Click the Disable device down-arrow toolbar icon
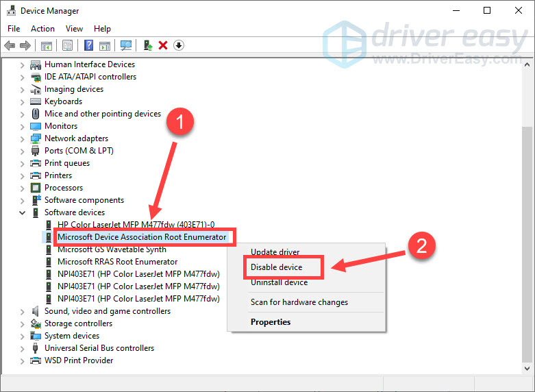535x392 pixels. [x=179, y=45]
